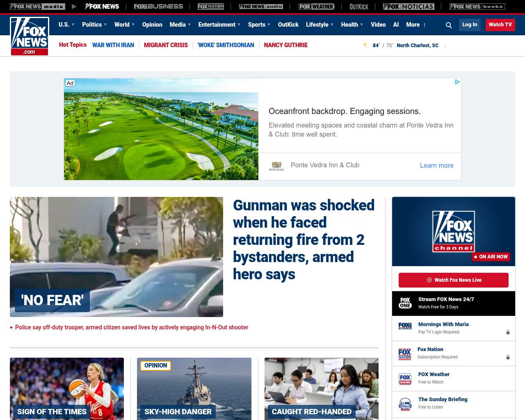Click the Fox News logo in network bar

(102, 7)
